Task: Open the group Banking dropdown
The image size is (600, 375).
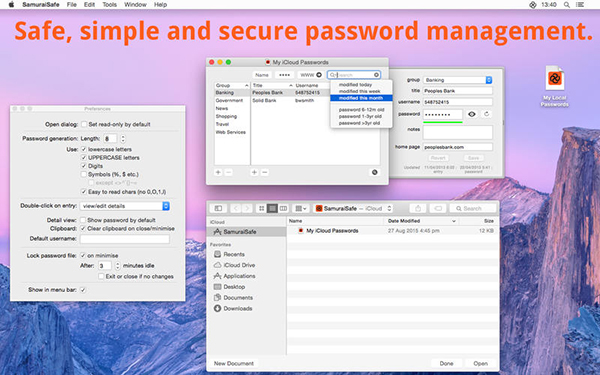Action: (458, 80)
